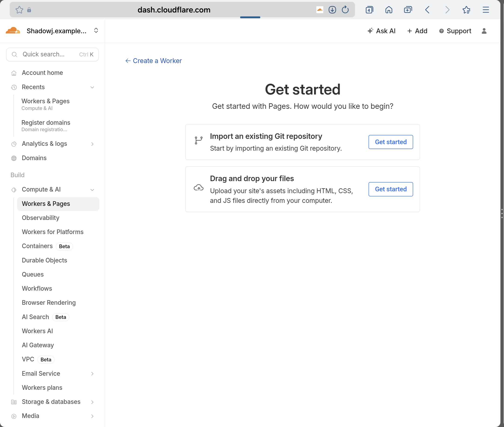
Task: Open the new tab icon
Action: click(408, 10)
